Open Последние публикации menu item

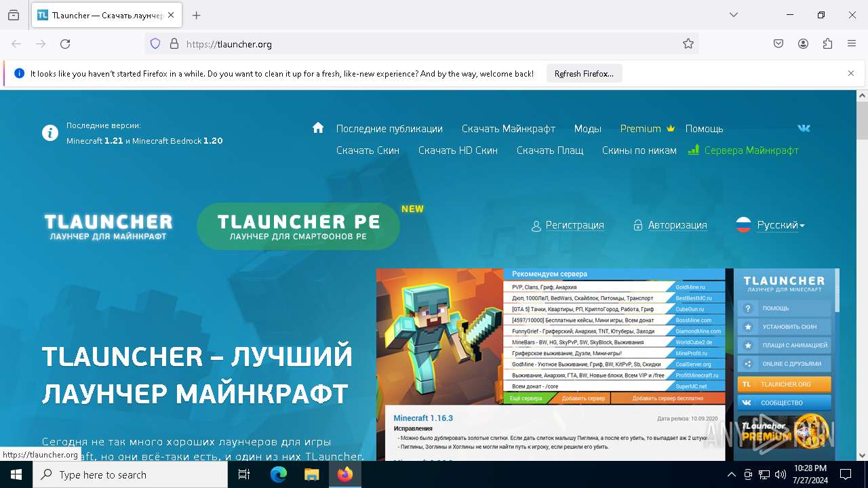point(389,129)
